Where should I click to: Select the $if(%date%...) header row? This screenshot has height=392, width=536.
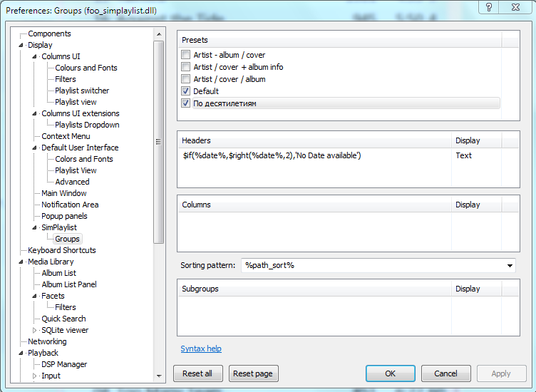[x=314, y=155]
